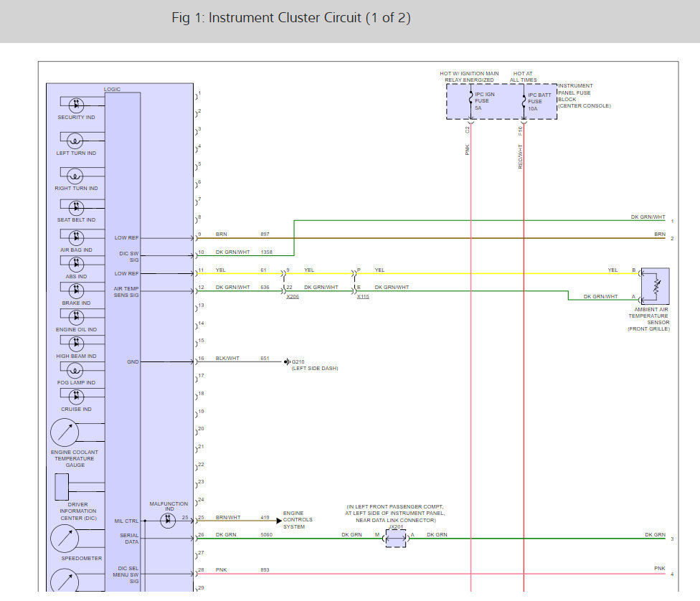Select the Left Turn indicator lamp symbol
The width and height of the screenshot is (700, 601).
click(75, 141)
